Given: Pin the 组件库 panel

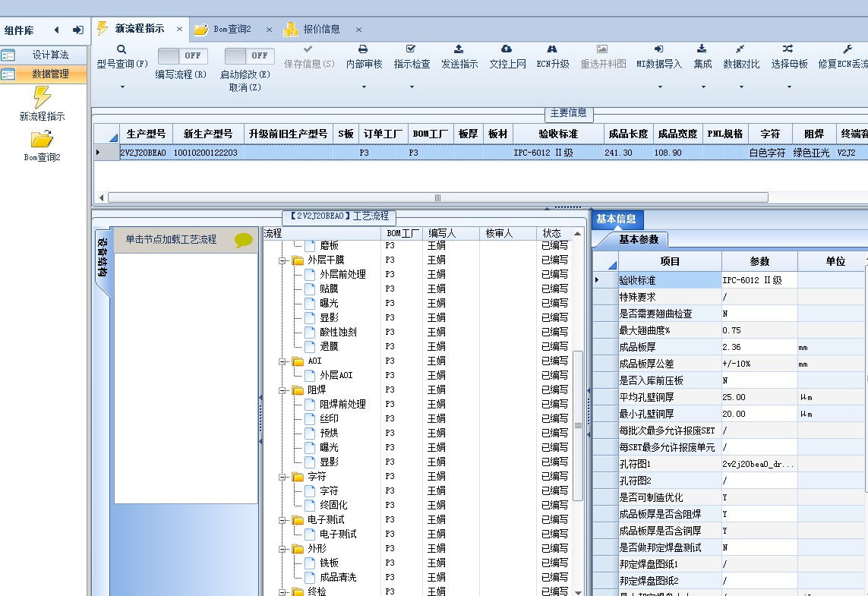Looking at the screenshot, I should pyautogui.click(x=78, y=30).
